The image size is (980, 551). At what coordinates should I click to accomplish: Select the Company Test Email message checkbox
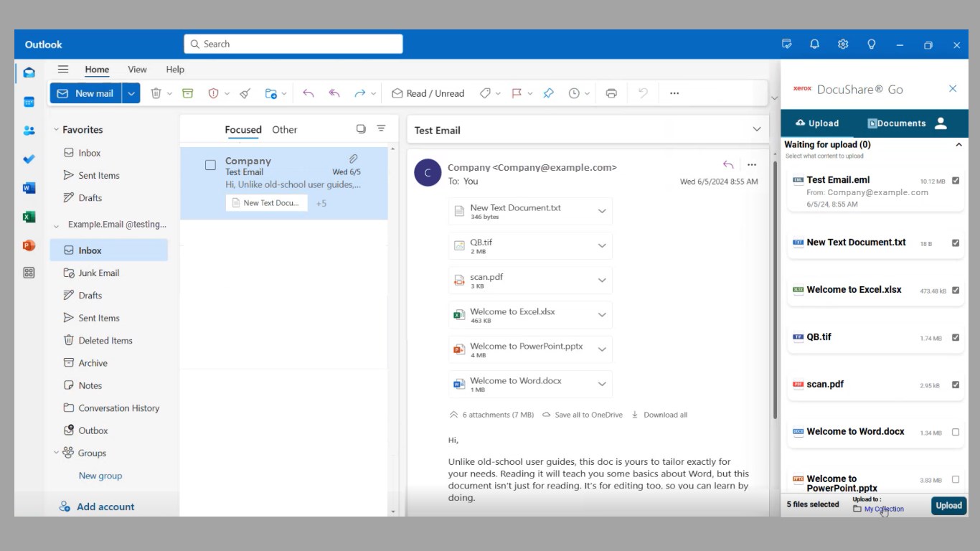pos(210,165)
